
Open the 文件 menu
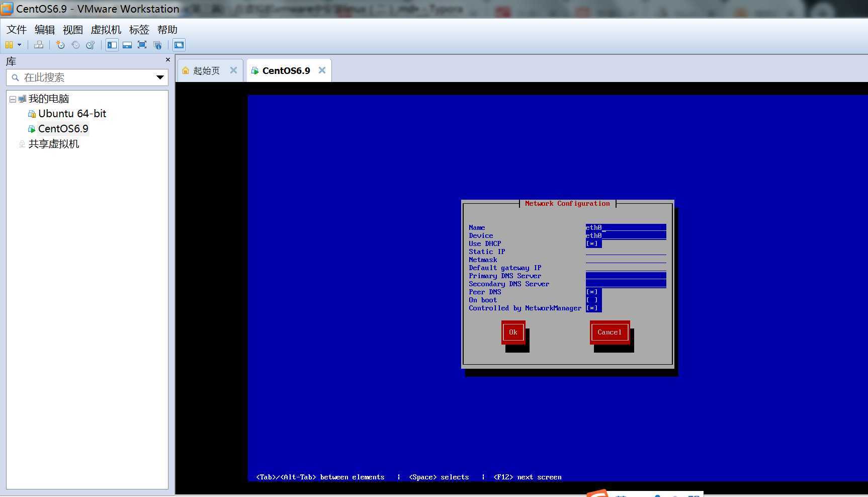(17, 30)
